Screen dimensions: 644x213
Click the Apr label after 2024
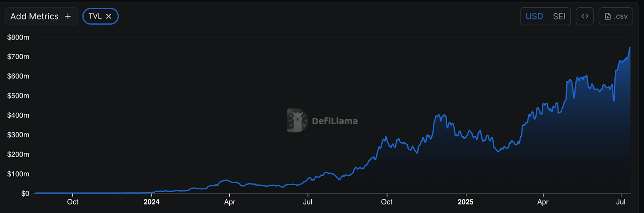point(229,202)
